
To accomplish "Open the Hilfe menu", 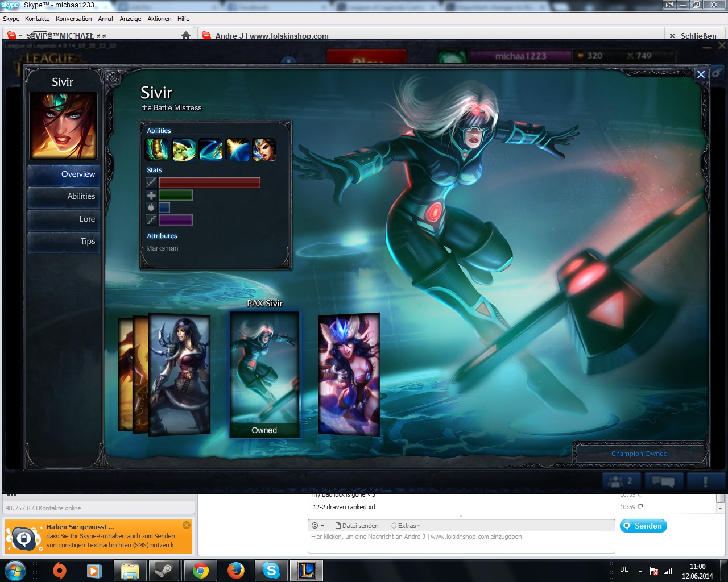I will coord(183,19).
